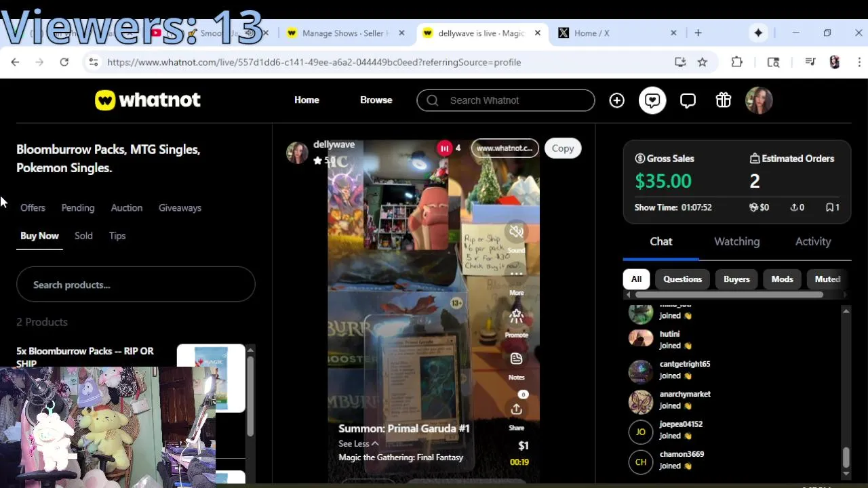Click the Search products field
The width and height of the screenshot is (868, 488).
(136, 285)
